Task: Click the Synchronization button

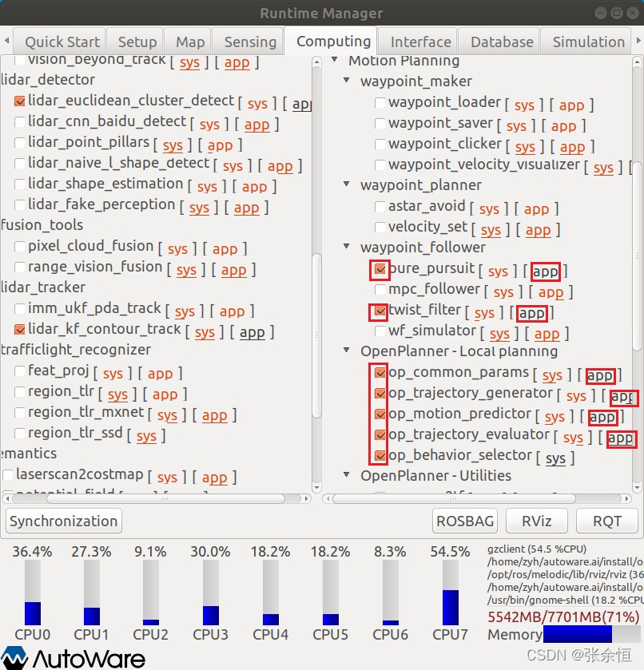Action: 64,521
